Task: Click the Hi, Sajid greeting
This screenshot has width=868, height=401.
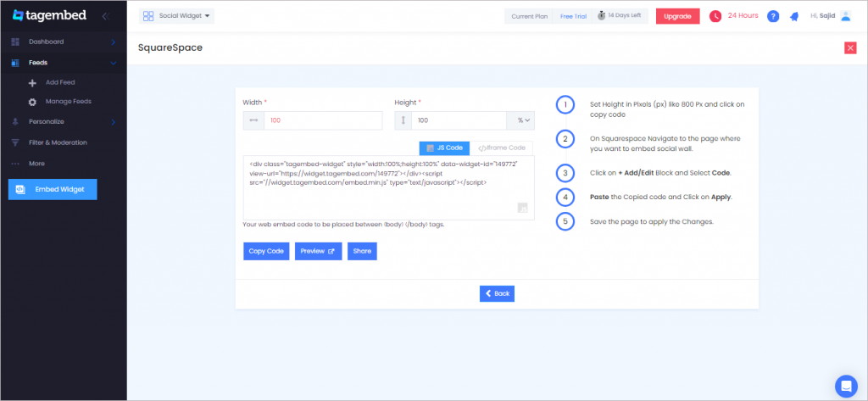Action: coord(822,15)
